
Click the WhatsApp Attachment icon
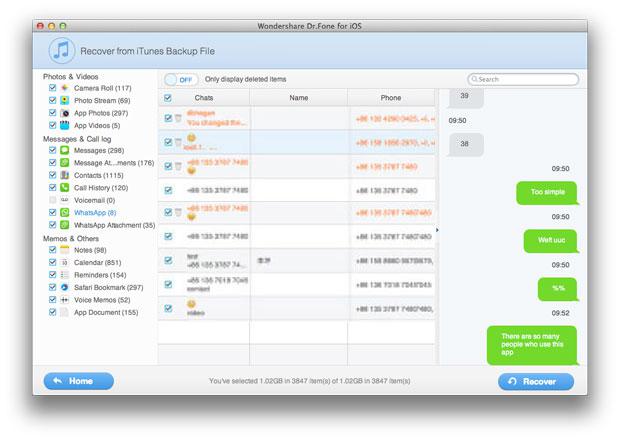[x=64, y=225]
